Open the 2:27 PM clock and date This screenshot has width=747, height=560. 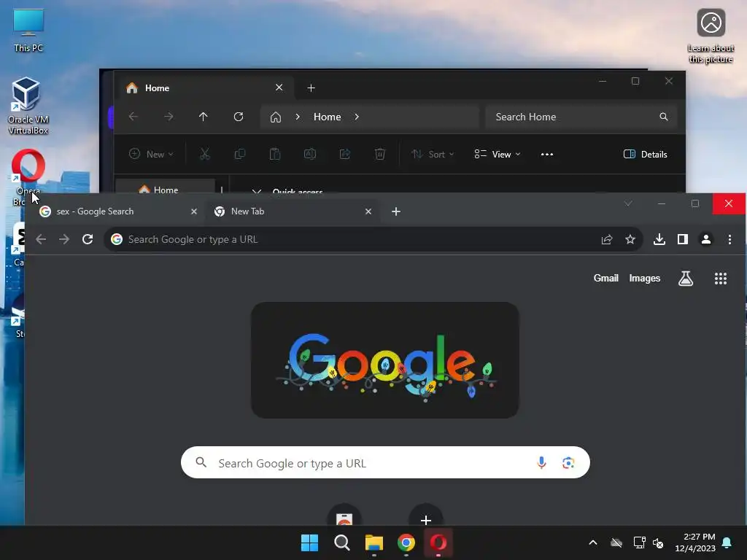(695, 542)
